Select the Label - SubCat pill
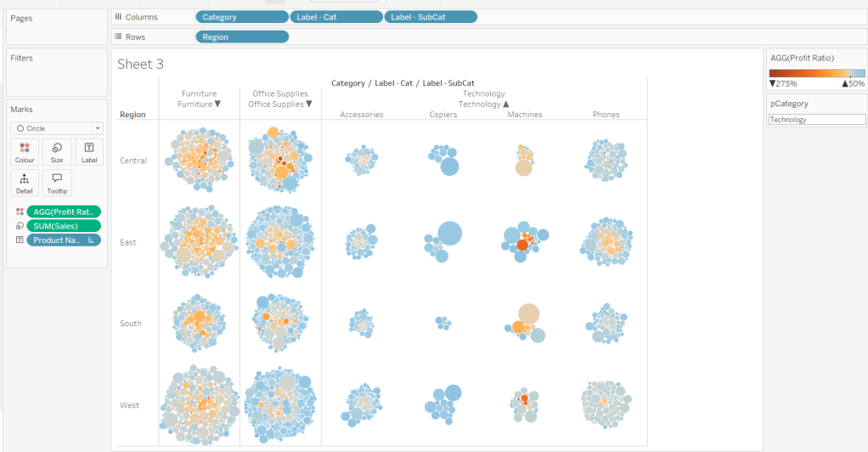The height and width of the screenshot is (452, 868). pos(431,17)
